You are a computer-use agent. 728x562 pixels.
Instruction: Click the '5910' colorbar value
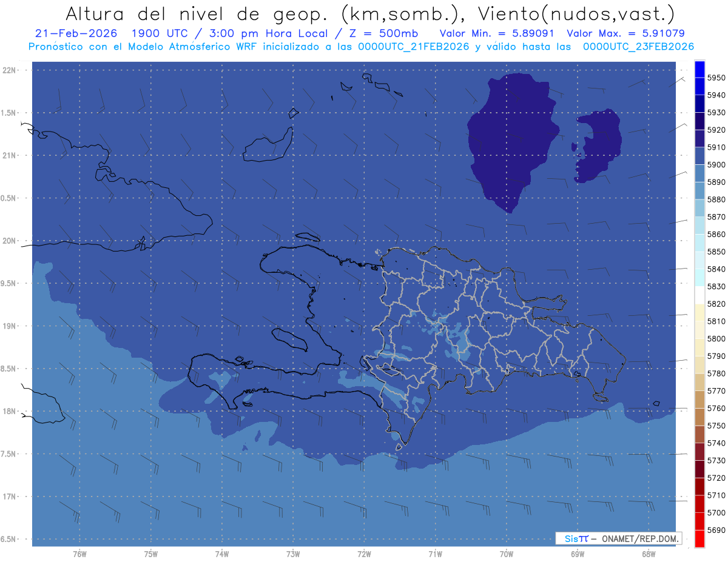click(716, 147)
